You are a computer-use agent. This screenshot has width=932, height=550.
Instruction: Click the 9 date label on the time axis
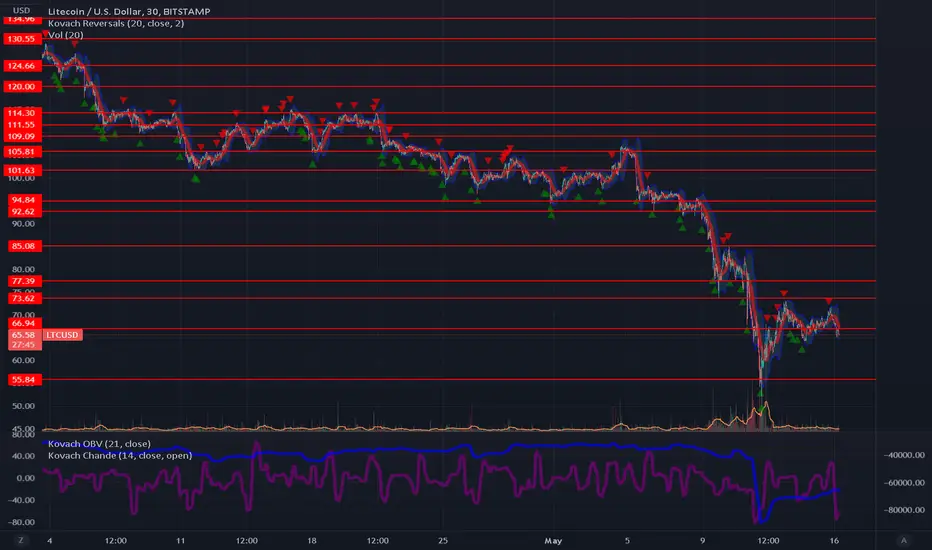point(702,540)
